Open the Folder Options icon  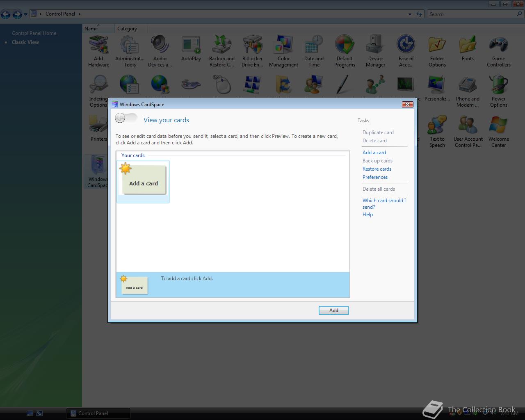pyautogui.click(x=437, y=51)
